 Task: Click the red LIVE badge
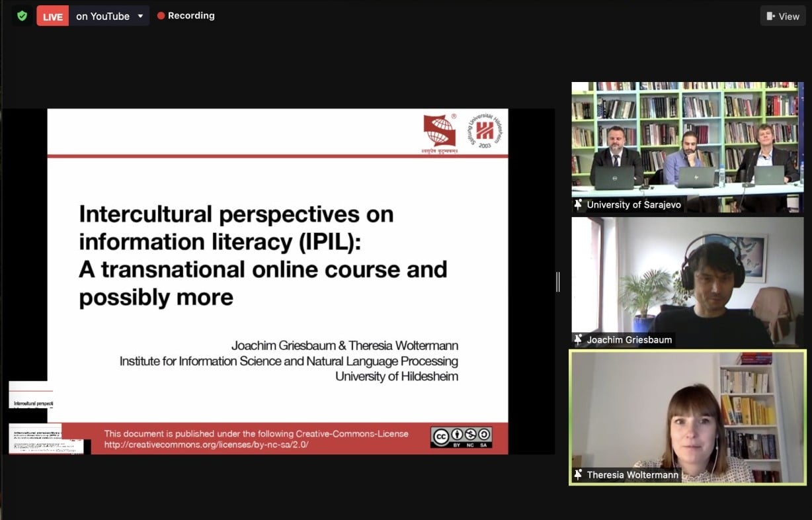point(53,17)
